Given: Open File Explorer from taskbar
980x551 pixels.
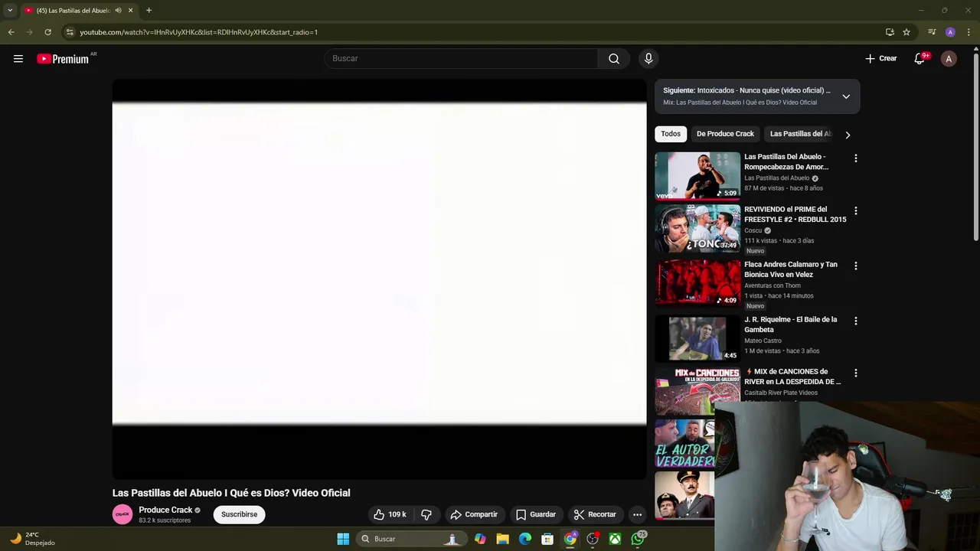Looking at the screenshot, I should click(502, 539).
